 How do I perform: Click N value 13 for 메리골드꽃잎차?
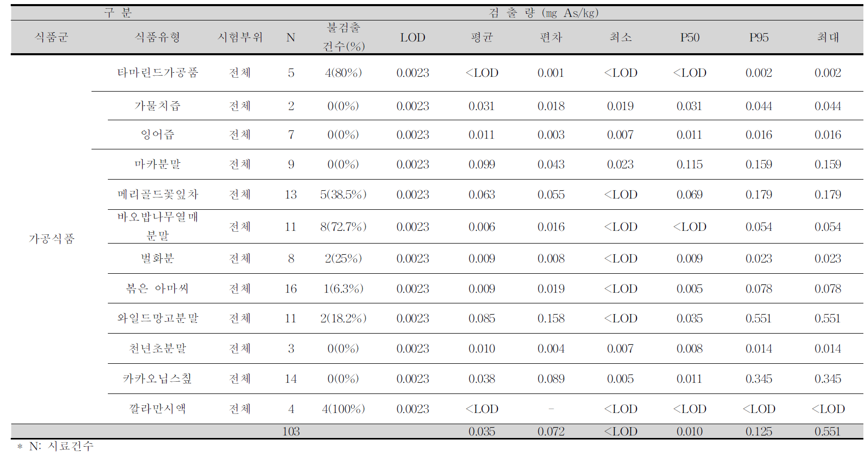pos(291,194)
